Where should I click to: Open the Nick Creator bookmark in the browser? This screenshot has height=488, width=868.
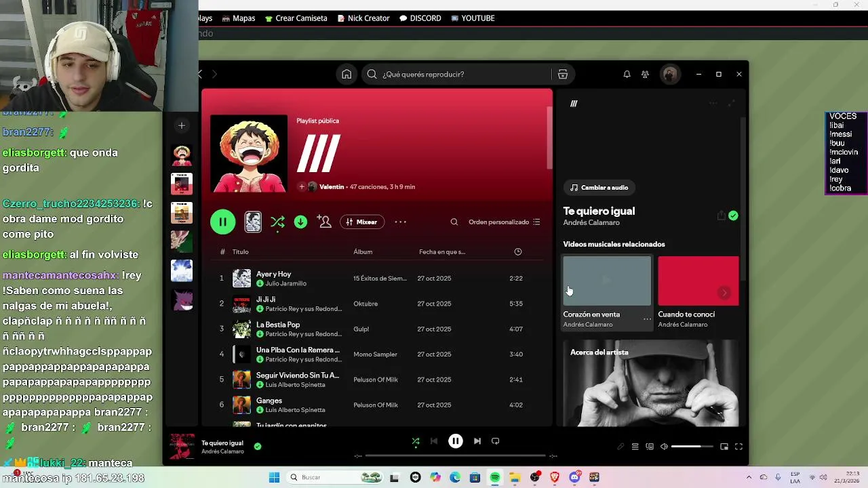363,18
